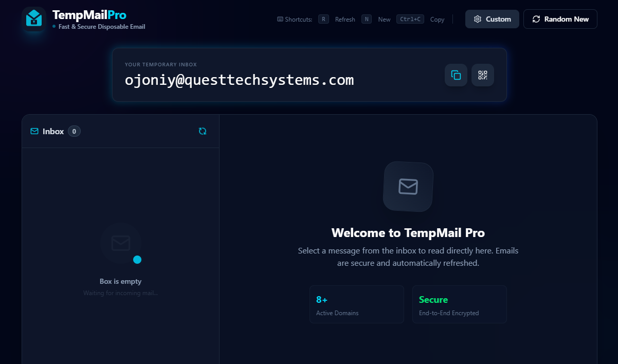This screenshot has height=364, width=618.
Task: Generate an address with Random New
Action: pos(560,19)
